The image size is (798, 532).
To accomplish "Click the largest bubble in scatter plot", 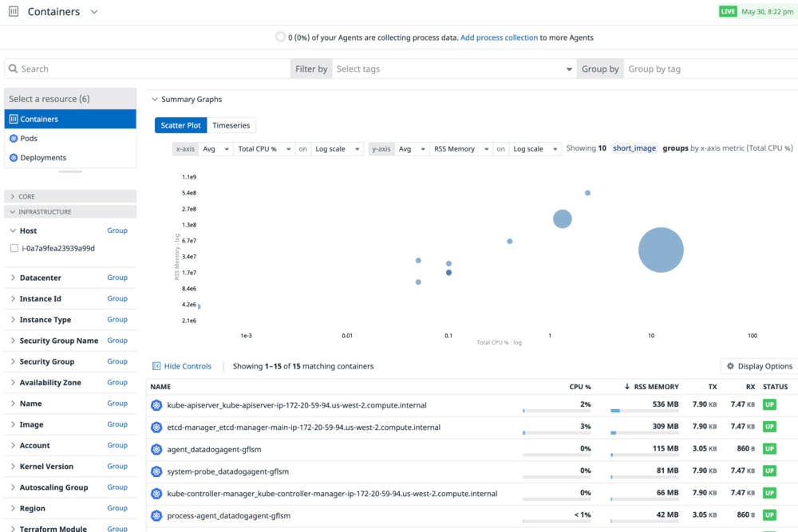I will (x=661, y=250).
